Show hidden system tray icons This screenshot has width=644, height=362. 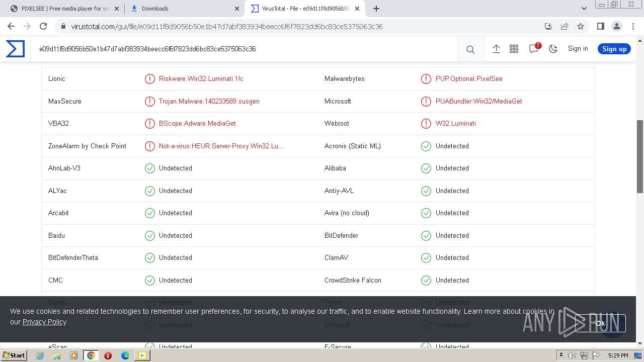(561, 355)
